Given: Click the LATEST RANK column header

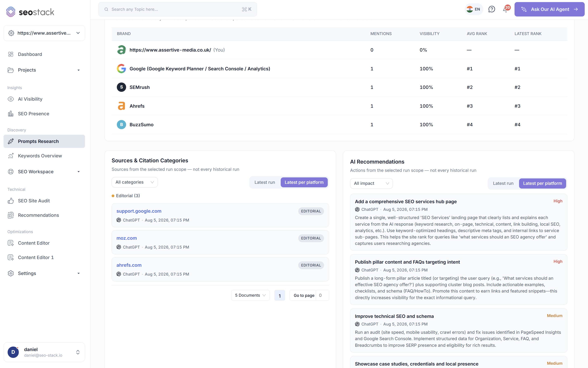Looking at the screenshot, I should tap(528, 34).
